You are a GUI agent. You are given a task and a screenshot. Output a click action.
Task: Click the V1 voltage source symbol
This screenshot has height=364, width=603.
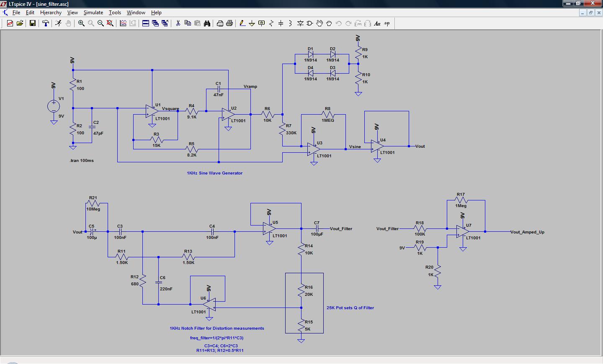[x=54, y=106]
